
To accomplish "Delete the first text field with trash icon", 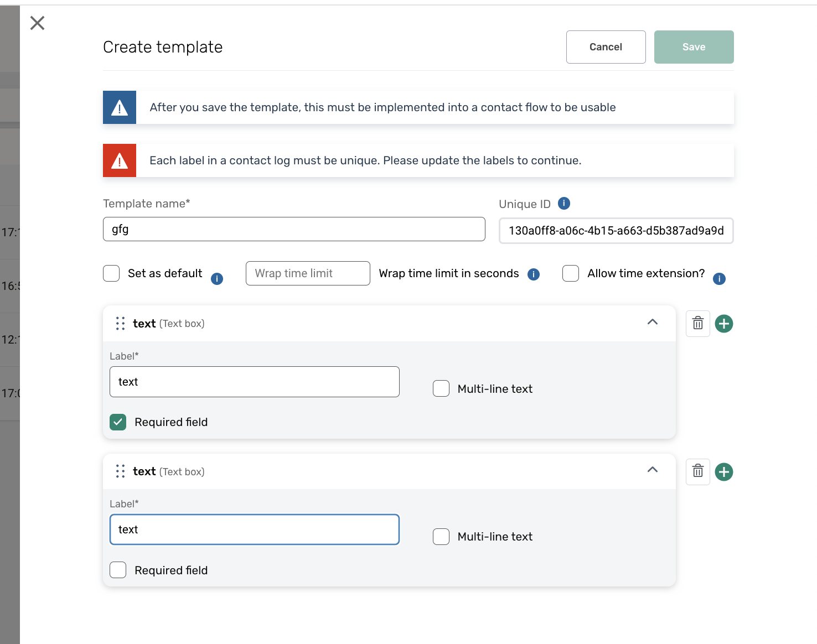I will coord(697,324).
